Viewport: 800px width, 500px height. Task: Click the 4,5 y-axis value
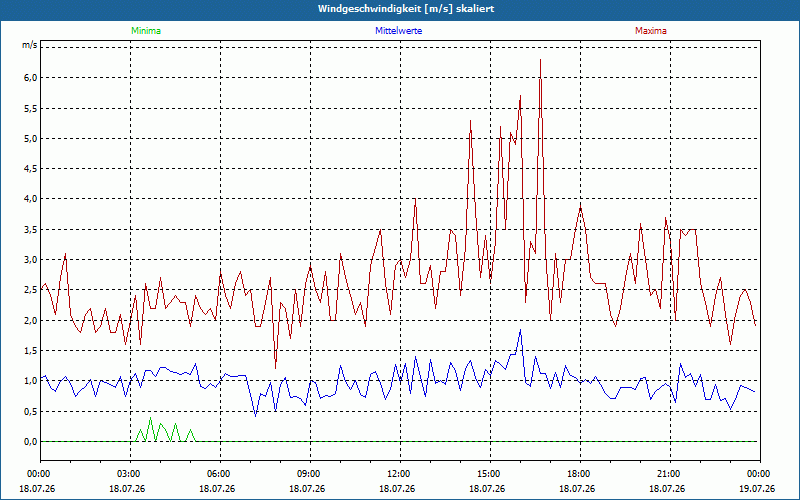(x=31, y=168)
